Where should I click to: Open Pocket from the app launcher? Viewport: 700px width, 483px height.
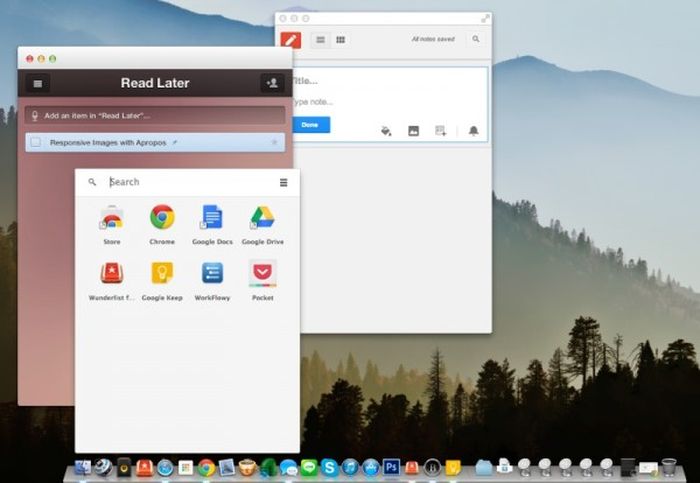[x=262, y=281]
